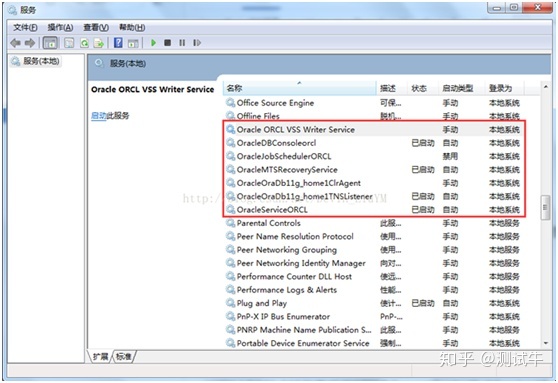
Task: Sort by the 登录为 column header
Action: pos(505,88)
